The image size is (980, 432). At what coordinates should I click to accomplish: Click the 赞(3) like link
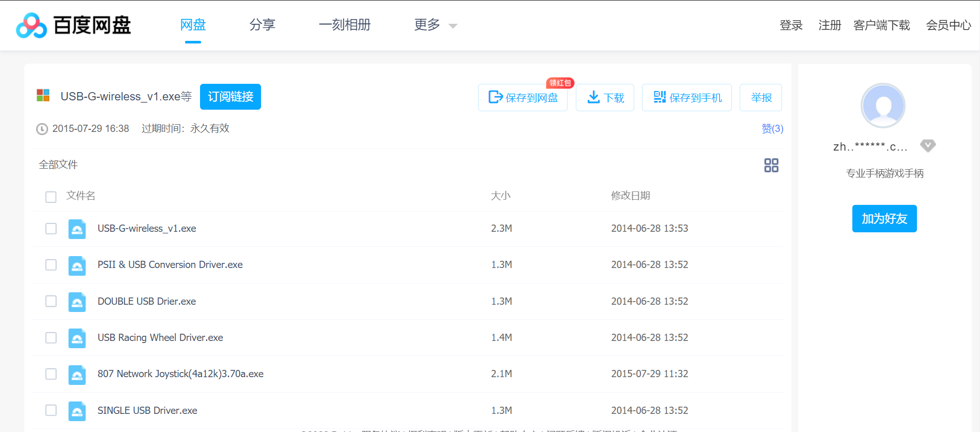(772, 128)
